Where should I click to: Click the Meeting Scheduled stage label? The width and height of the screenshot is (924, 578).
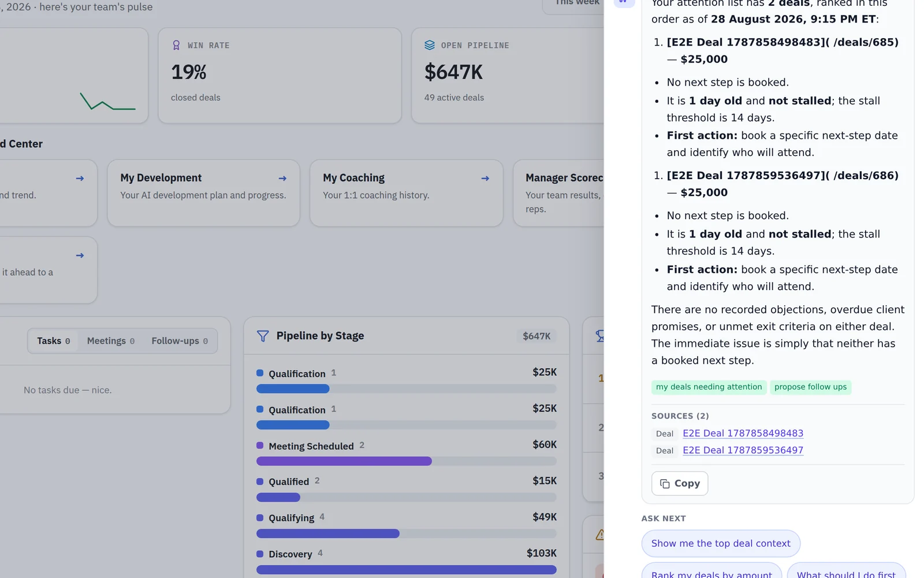coord(311,446)
